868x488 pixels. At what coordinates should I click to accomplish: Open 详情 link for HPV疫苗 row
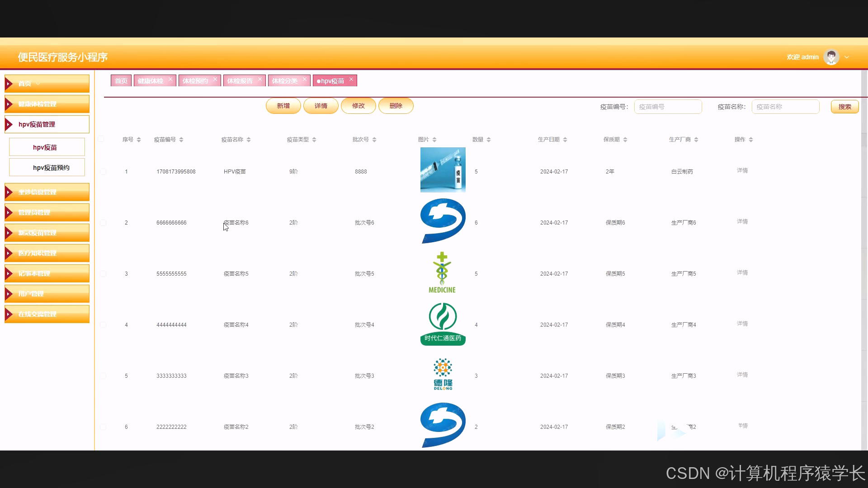(742, 170)
